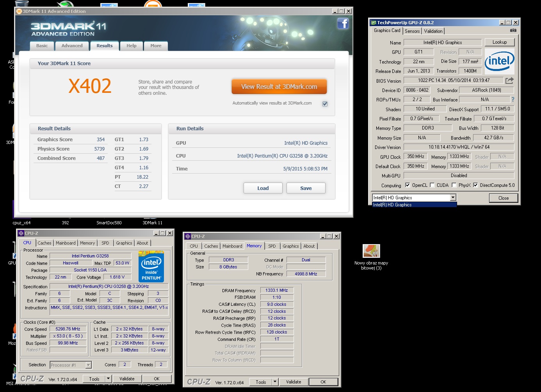
Task: Click the Close button in GPU-Z
Action: coord(504,198)
